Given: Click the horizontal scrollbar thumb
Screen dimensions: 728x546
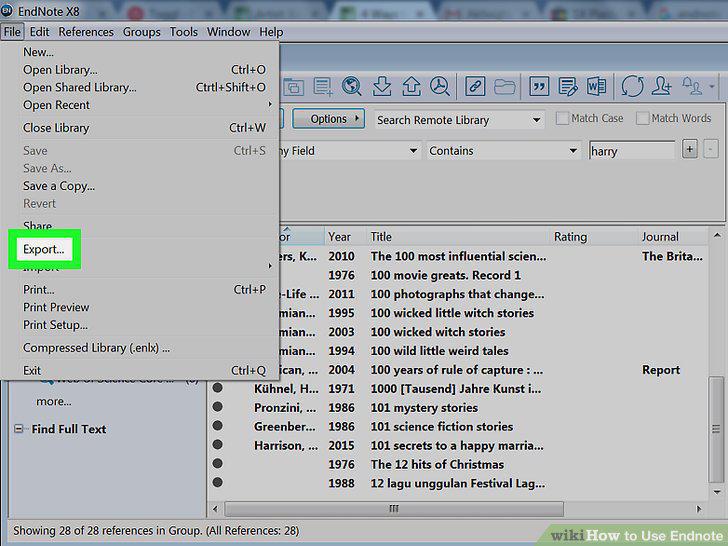Looking at the screenshot, I should 394,508.
